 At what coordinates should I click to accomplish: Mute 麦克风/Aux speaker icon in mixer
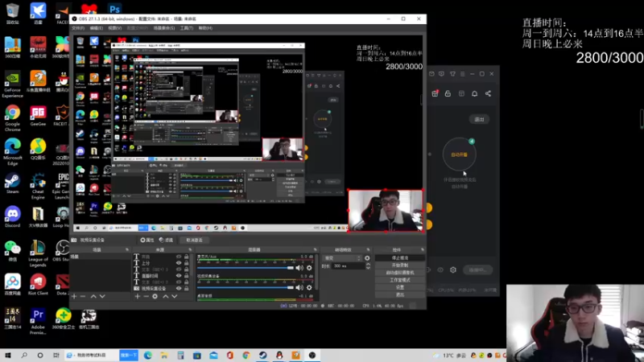coord(299,268)
